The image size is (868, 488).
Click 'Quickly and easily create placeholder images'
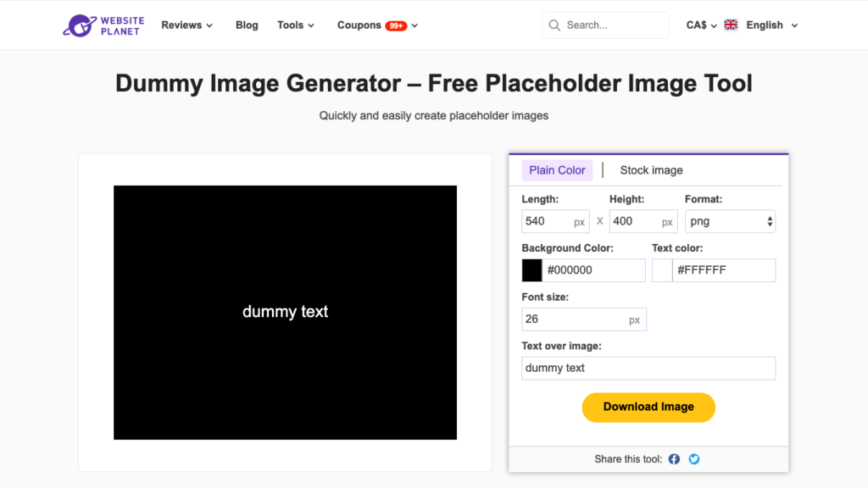tap(433, 115)
